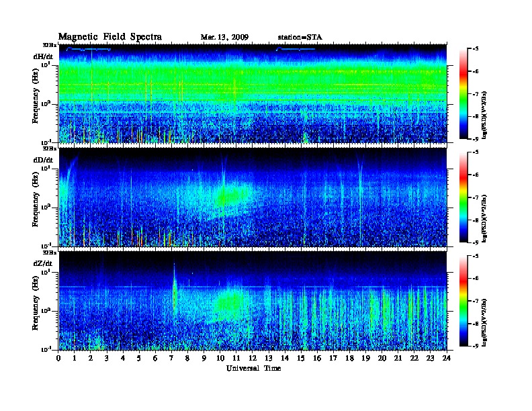Click the '-5' value on the dH/dt color scale
Image resolution: width=532 pixels, height=411 pixels.
[475, 49]
